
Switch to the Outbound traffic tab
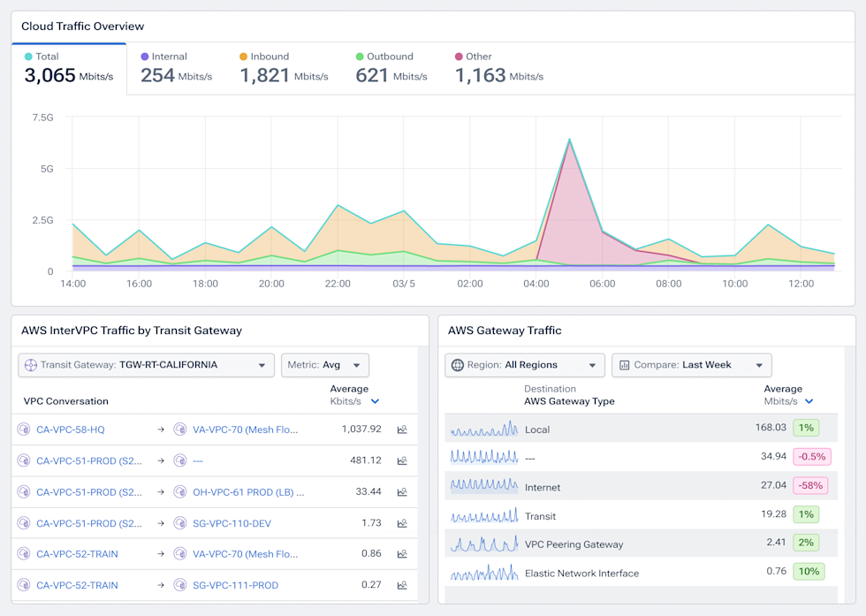coord(391,69)
